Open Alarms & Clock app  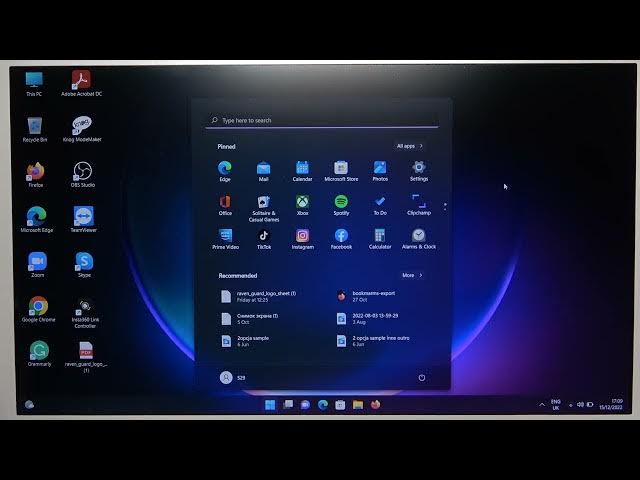(419, 239)
